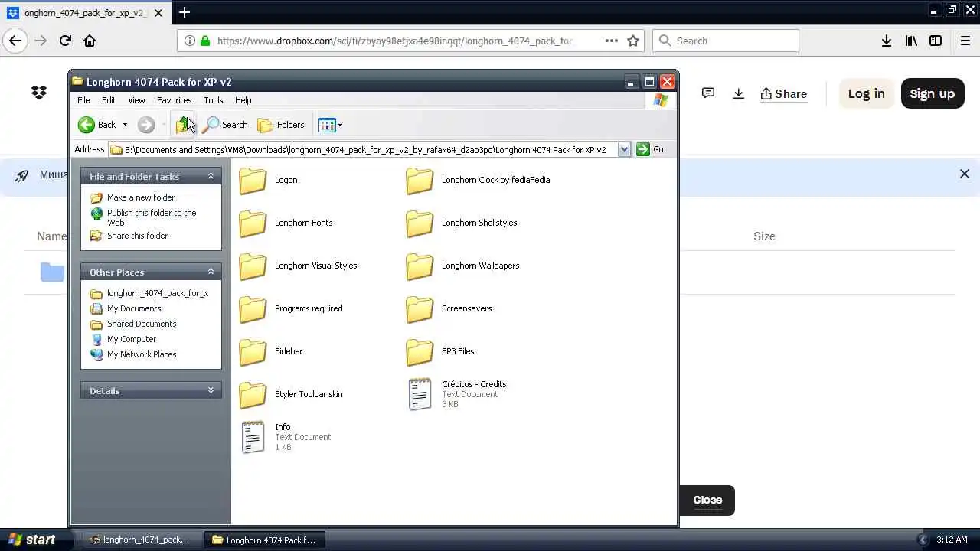Go to My Computer
This screenshot has height=551, width=980.
[x=132, y=339]
